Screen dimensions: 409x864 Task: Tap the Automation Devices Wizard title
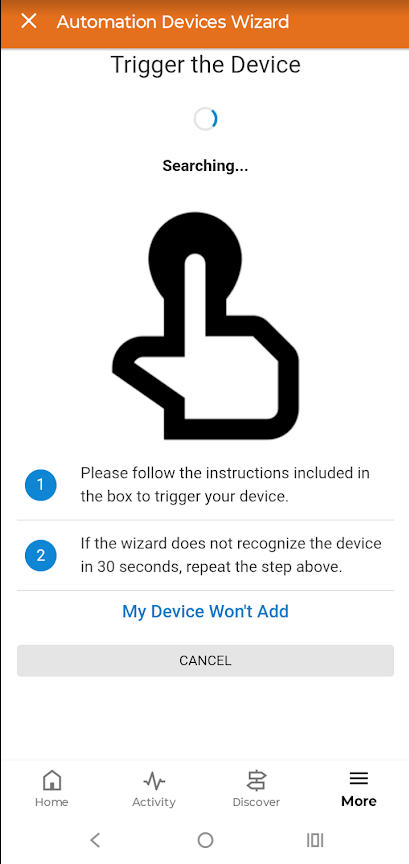(x=173, y=22)
